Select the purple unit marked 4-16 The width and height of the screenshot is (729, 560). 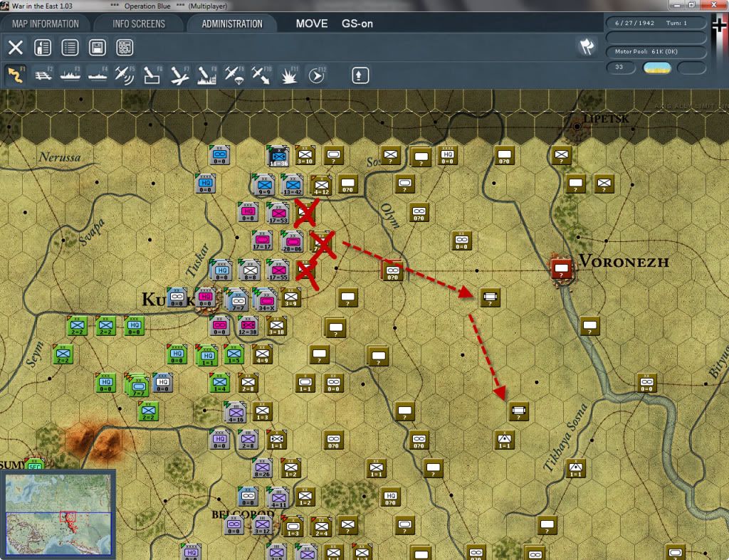pos(236,411)
